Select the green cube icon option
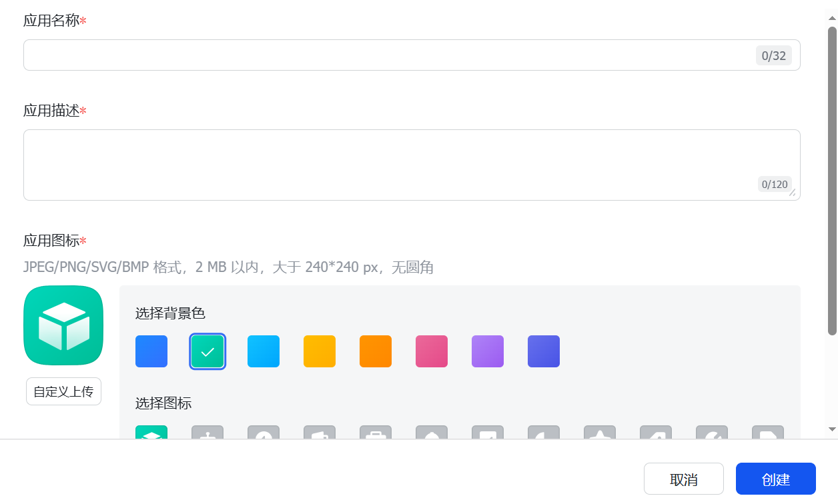Image resolution: width=838 pixels, height=504 pixels. click(151, 433)
